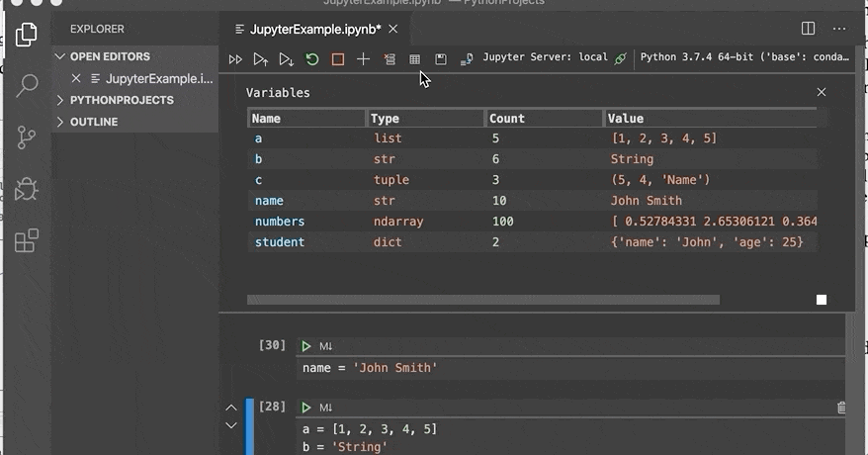Save the notebook using the disk icon
The height and width of the screenshot is (455, 868).
(441, 59)
